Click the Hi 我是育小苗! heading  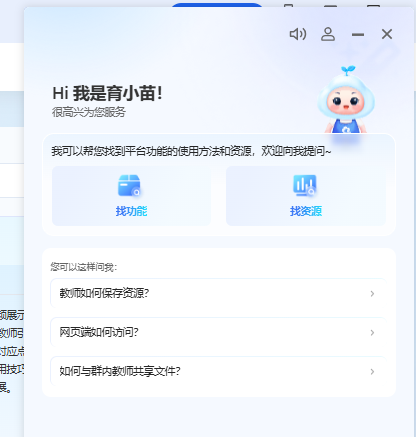click(x=108, y=93)
